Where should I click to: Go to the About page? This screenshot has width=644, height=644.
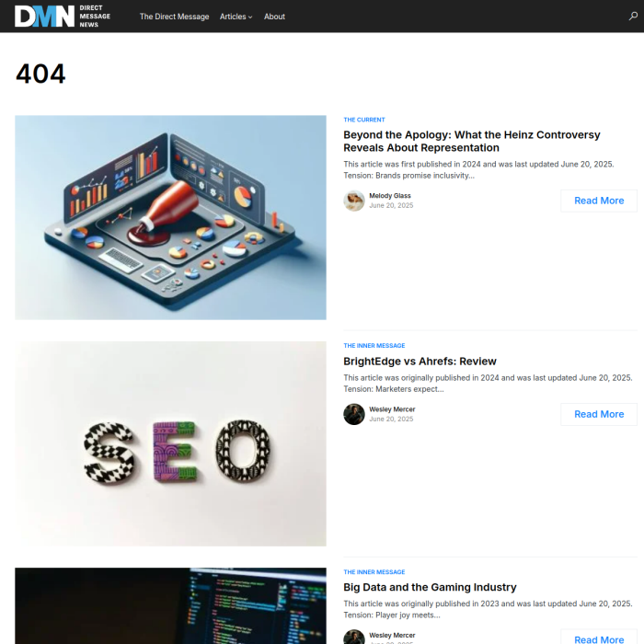[274, 17]
